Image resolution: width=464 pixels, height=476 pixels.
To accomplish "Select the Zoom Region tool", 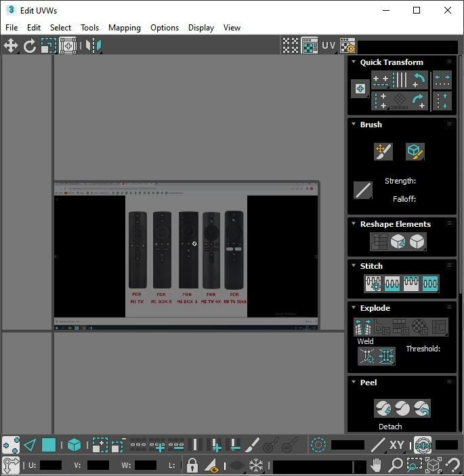I will 414,465.
